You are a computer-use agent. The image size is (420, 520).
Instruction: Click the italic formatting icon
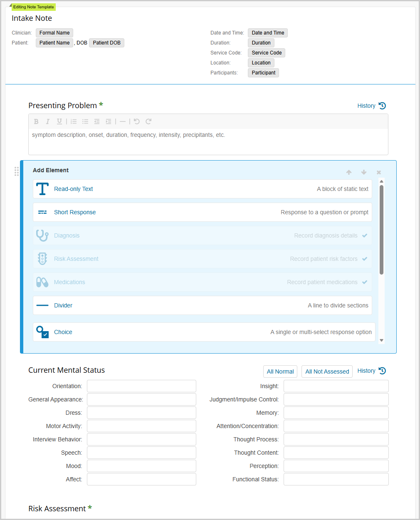[48, 121]
